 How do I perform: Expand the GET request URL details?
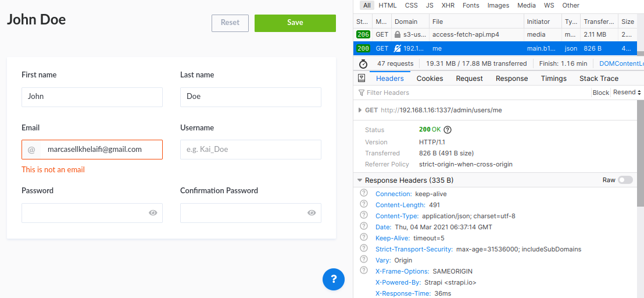[360, 110]
